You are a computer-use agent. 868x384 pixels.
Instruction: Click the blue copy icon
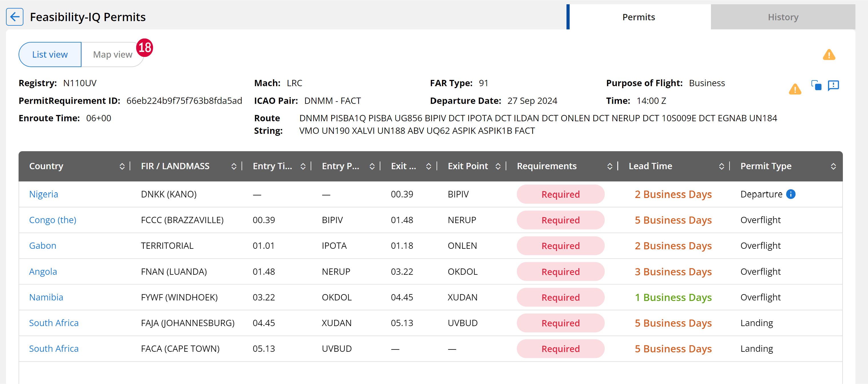point(816,86)
